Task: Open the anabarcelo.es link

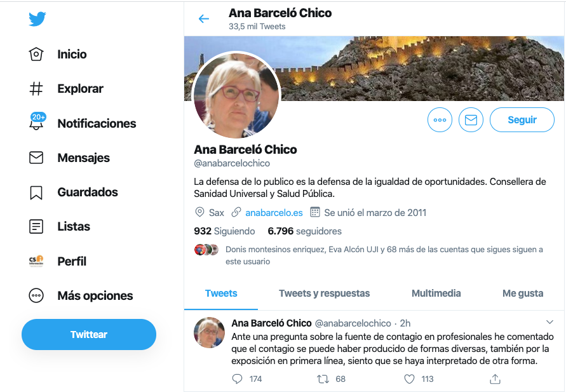Action: pyautogui.click(x=274, y=213)
